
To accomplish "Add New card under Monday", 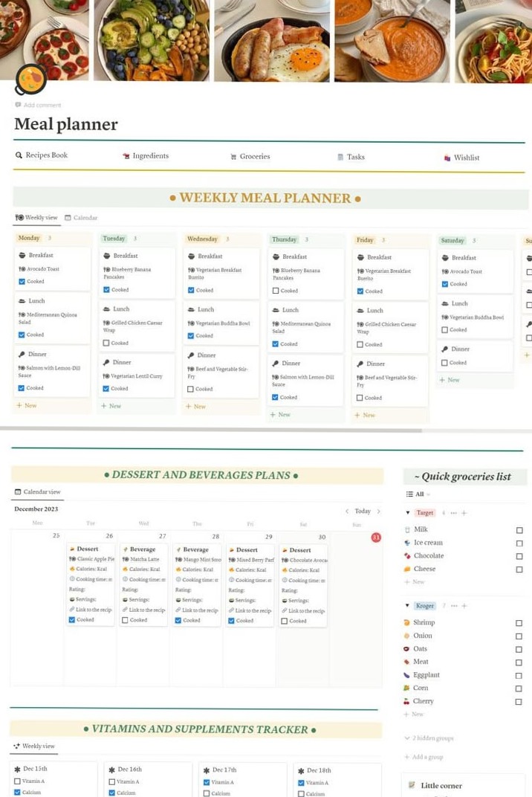I will 27,406.
